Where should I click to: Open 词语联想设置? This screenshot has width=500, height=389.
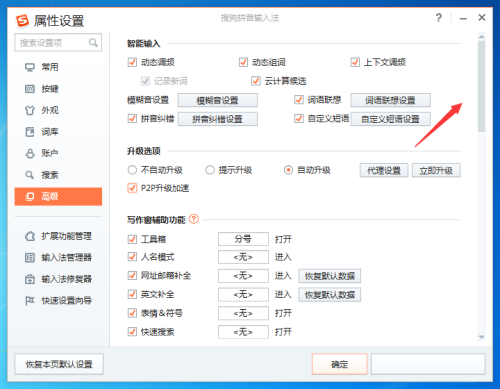[390, 100]
